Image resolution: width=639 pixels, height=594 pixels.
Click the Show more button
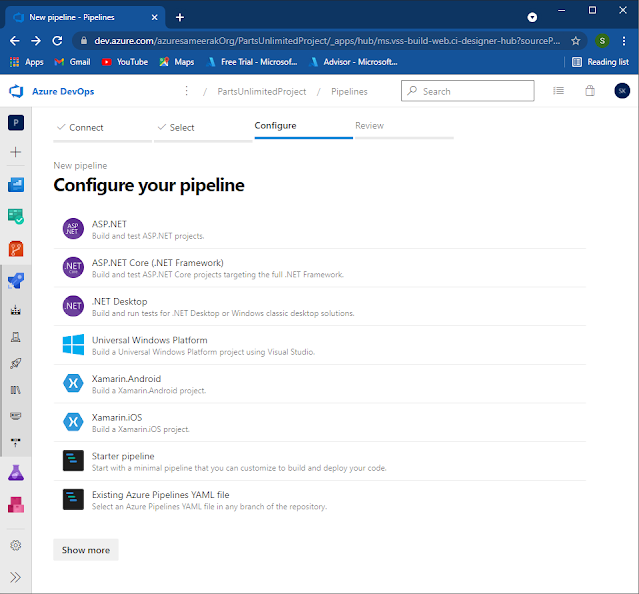[x=86, y=550]
